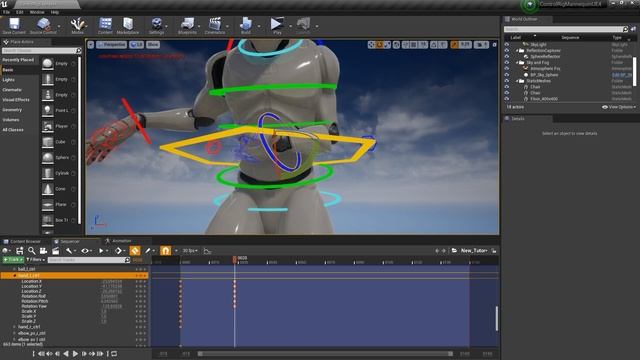Toggle the orange magnet snapping button in Sequencer
Image resolution: width=640 pixels, height=360 pixels.
165,251
